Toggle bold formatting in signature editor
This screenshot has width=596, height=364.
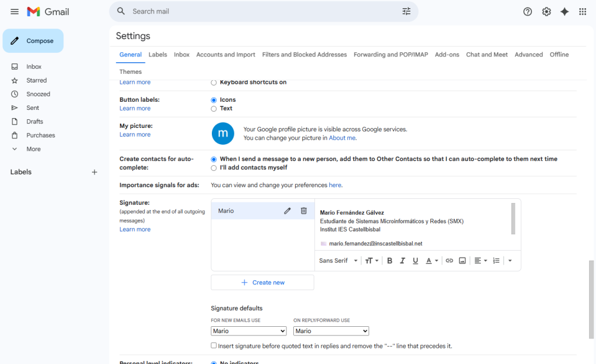[389, 260]
